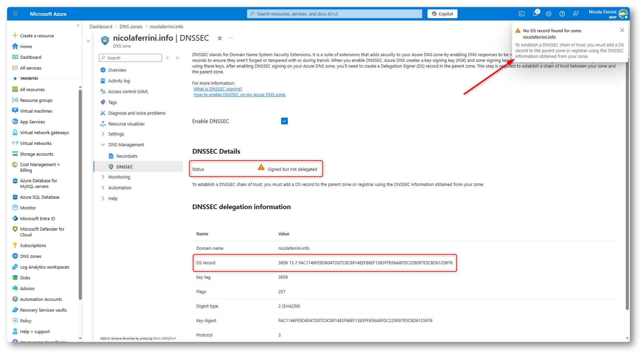Click the help question mark icon

(x=562, y=14)
